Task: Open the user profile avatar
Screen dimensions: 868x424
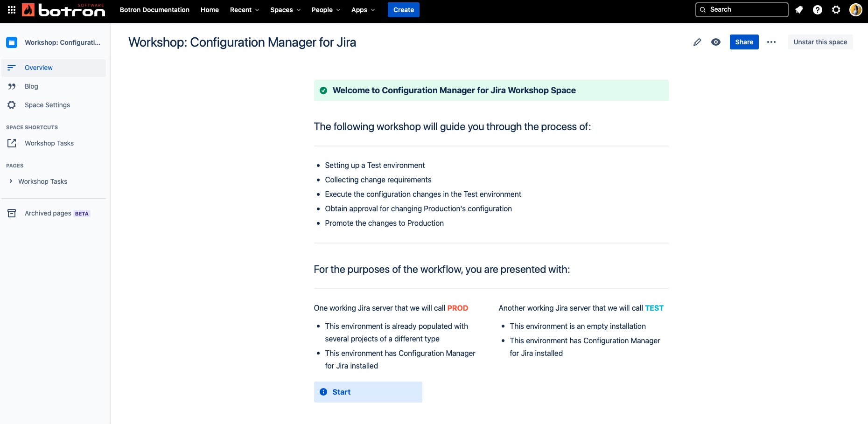Action: coord(856,10)
